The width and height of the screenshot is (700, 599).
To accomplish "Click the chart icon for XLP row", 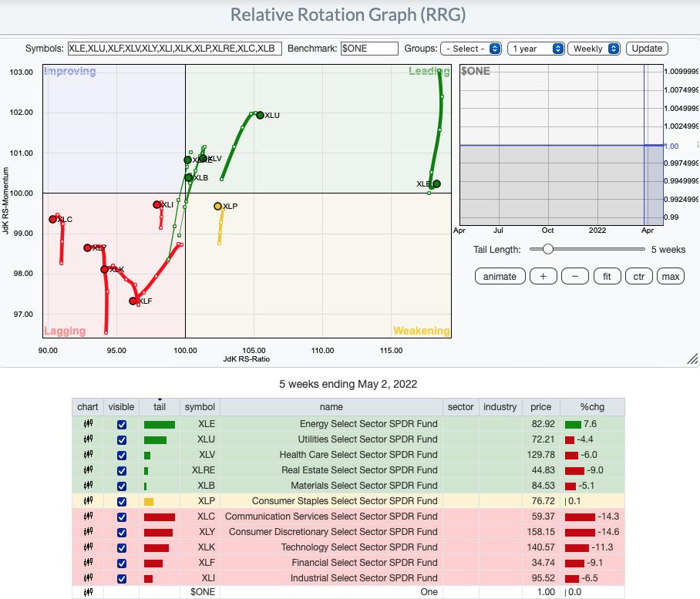I will coord(88,501).
